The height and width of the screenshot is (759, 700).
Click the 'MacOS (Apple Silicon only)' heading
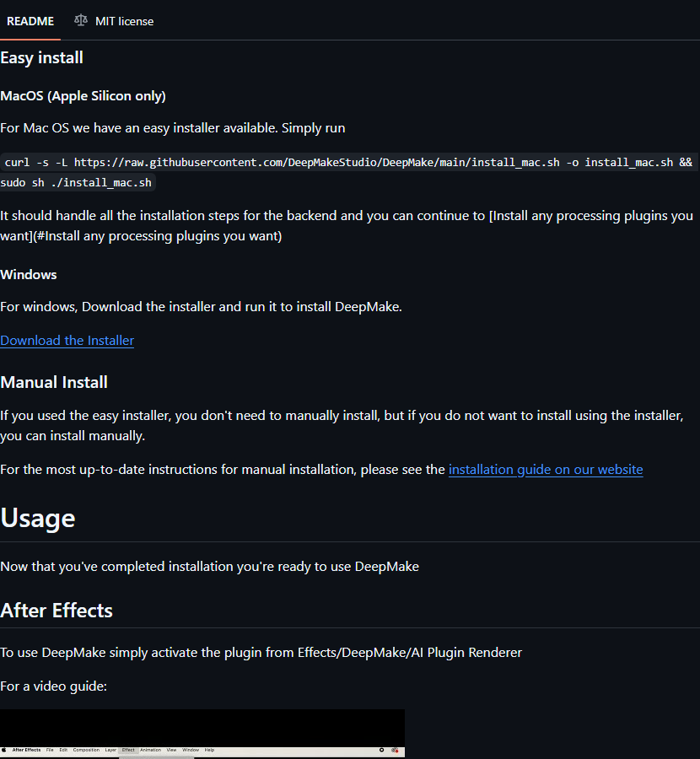pyautogui.click(x=83, y=96)
